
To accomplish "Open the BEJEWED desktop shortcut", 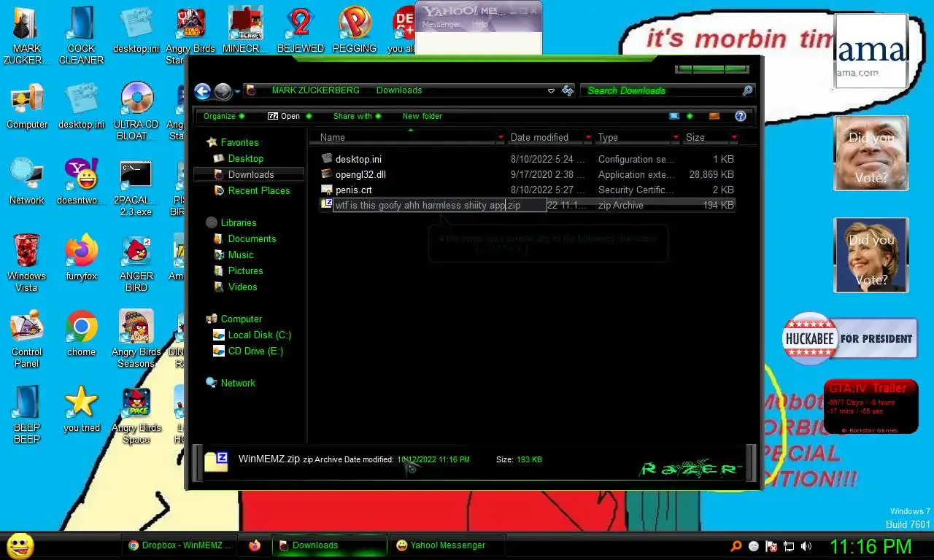I will point(300,31).
